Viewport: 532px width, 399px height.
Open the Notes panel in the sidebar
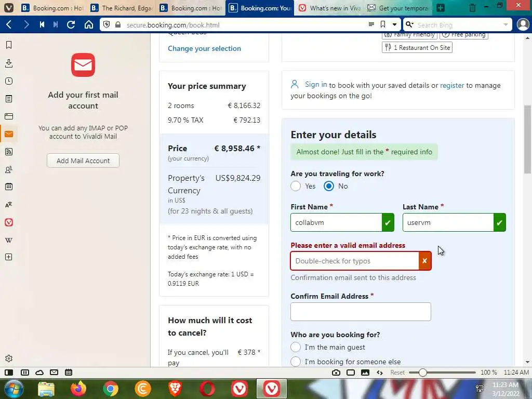click(x=9, y=99)
